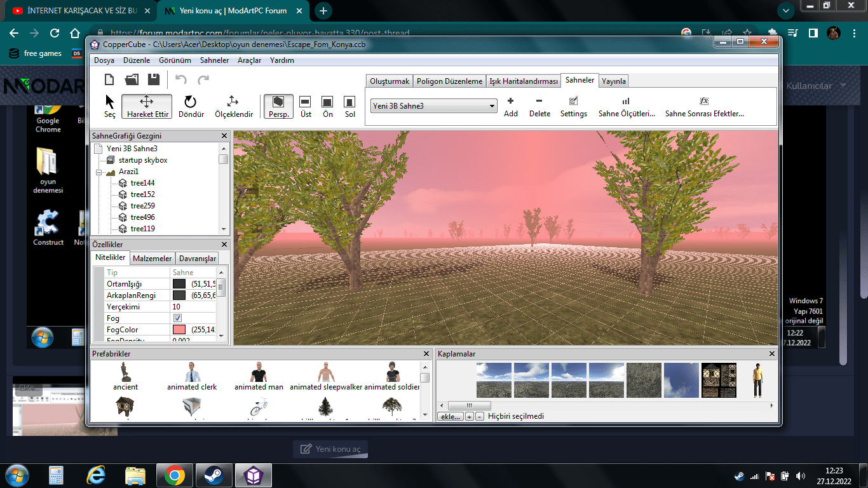
Task: Open the scene selection dropdown Yeni 3B Sahne3
Action: 434,106
